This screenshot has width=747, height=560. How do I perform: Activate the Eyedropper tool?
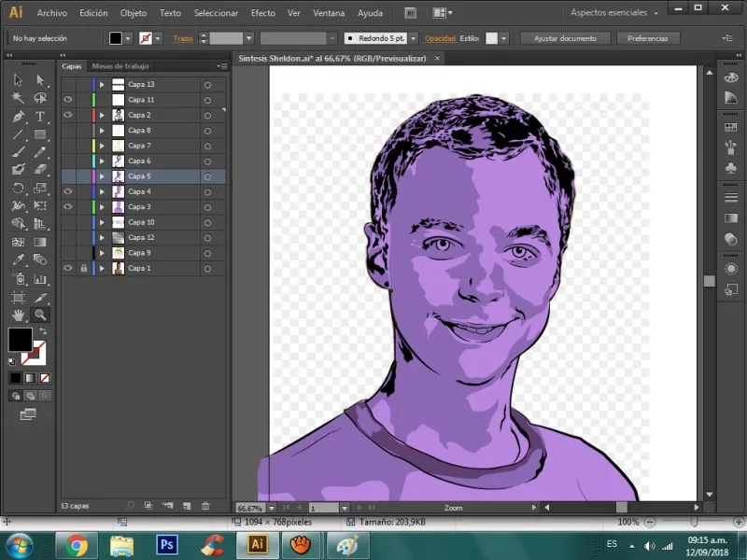[x=18, y=259]
